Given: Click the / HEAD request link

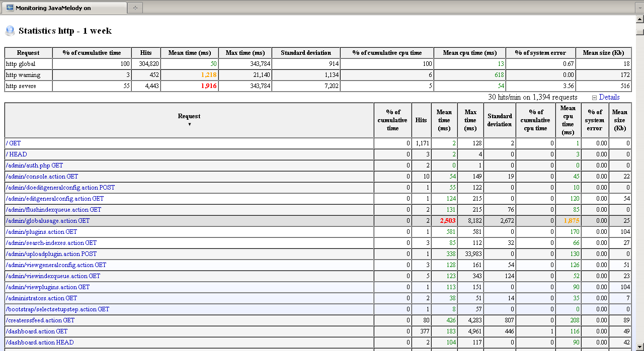Looking at the screenshot, I should [x=17, y=154].
